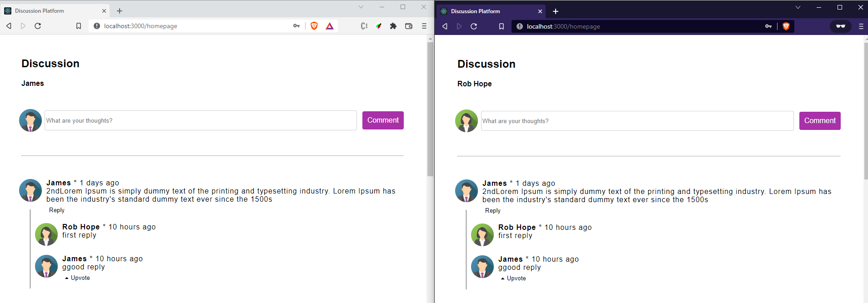Click user avatar beside input in left window
The image size is (868, 303).
(30, 120)
